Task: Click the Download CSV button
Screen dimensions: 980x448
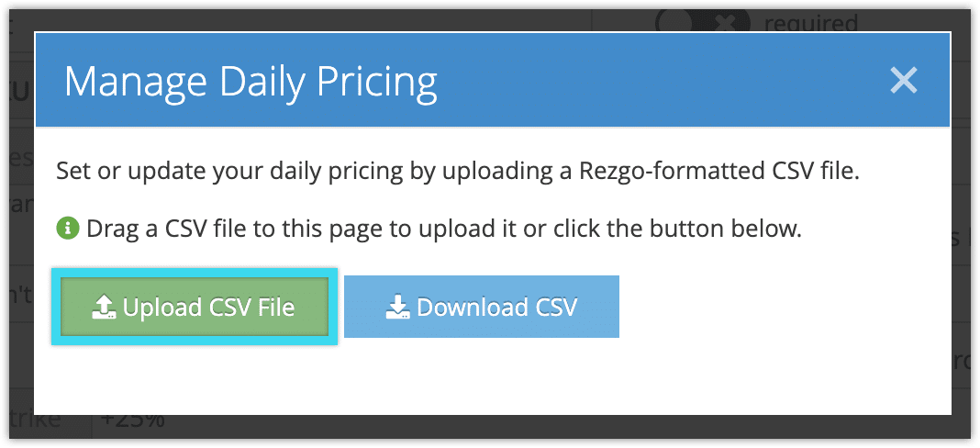Action: 481,307
